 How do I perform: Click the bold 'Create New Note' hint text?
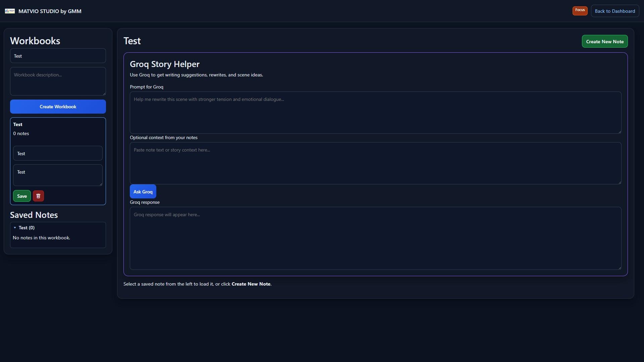click(251, 284)
